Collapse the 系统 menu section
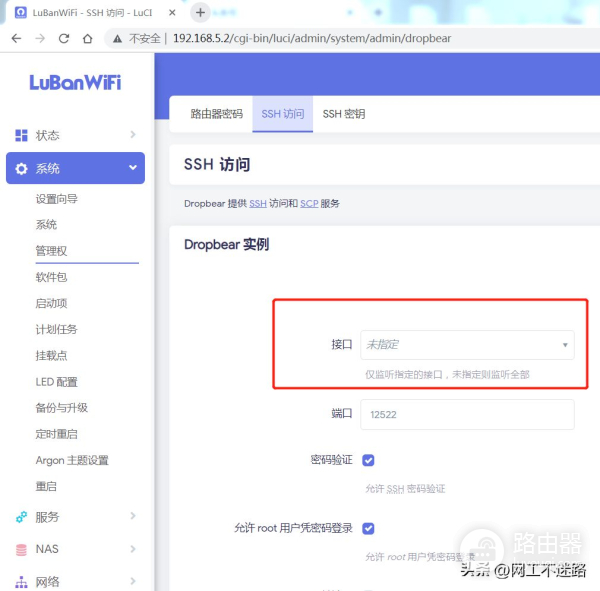 coord(133,168)
